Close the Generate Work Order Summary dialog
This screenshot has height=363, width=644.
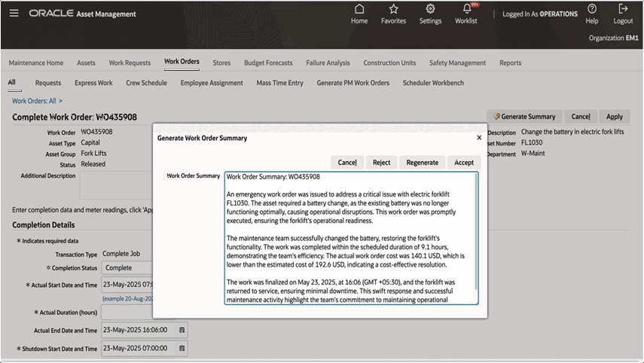(479, 138)
